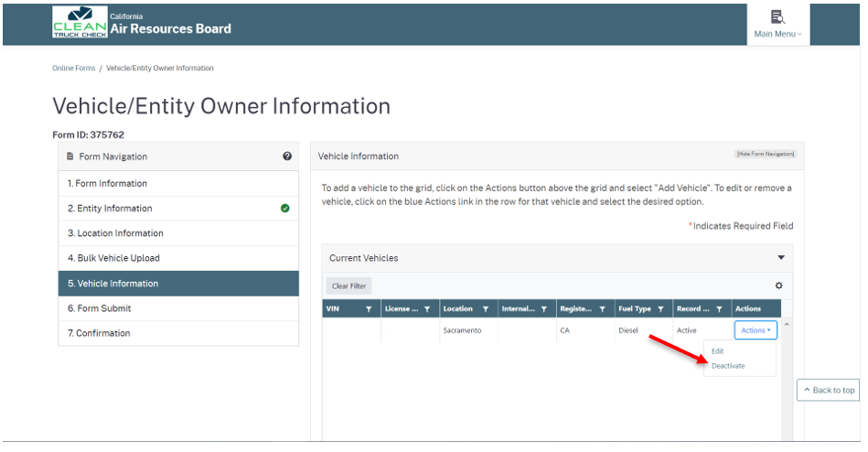Click the CA registration cell
The image size is (868, 452).
(564, 330)
